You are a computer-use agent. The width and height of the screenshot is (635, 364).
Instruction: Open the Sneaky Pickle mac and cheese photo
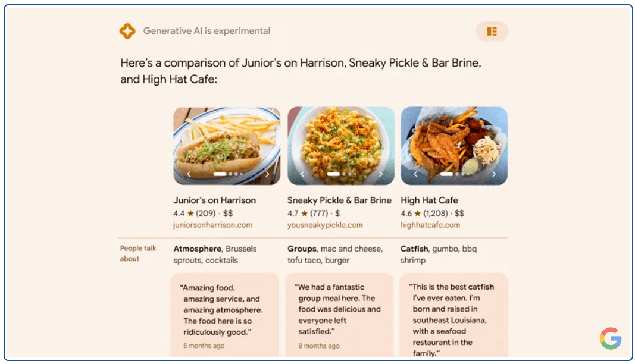[x=341, y=143]
